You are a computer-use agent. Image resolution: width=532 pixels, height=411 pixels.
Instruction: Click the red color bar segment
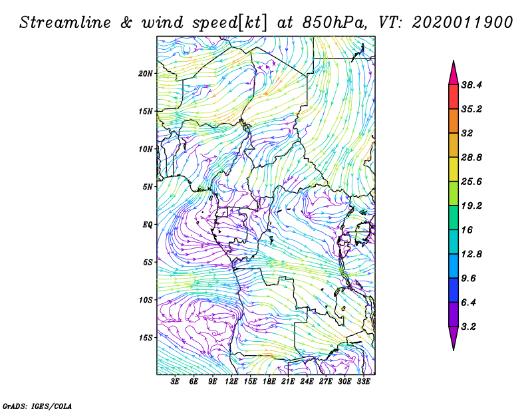coord(453,96)
